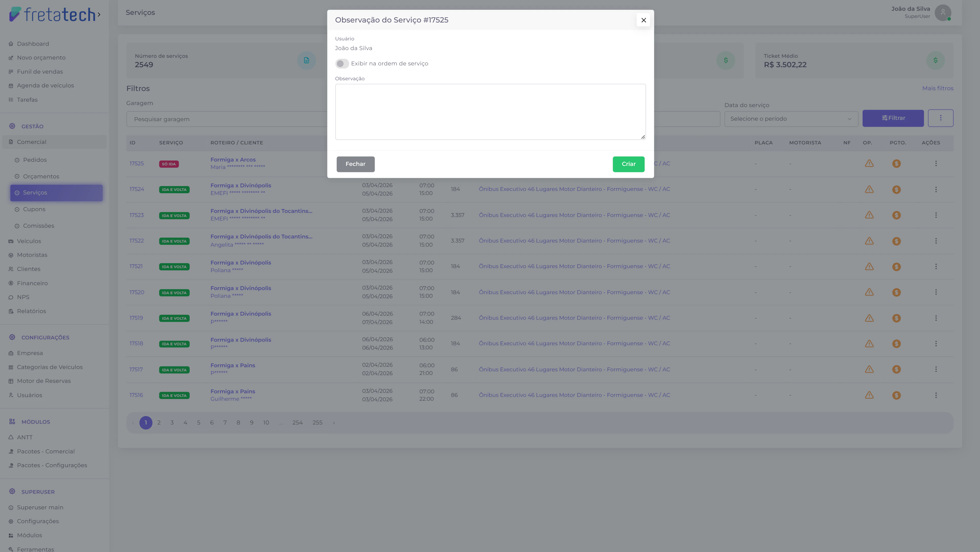Viewport: 980px width, 552px height.
Task: Click the Filtrar button icon
Action: point(884,118)
